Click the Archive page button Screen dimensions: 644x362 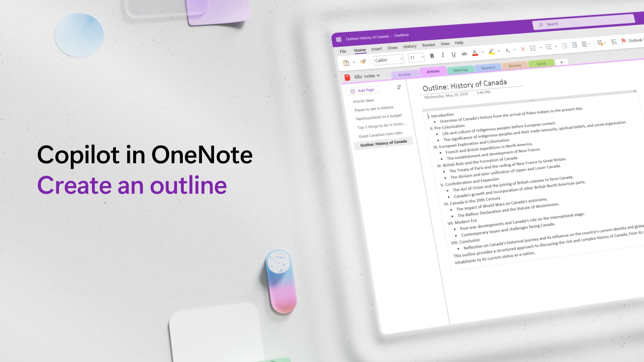click(404, 74)
